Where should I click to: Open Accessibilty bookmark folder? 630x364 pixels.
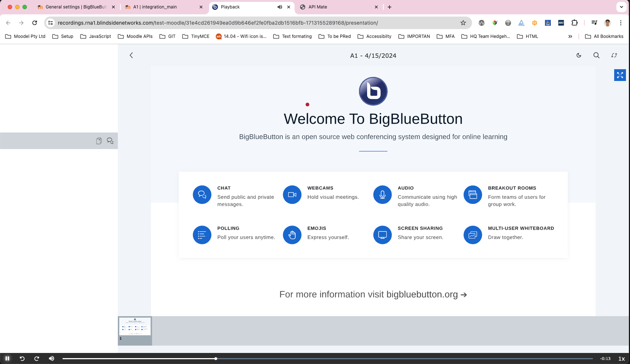374,36
